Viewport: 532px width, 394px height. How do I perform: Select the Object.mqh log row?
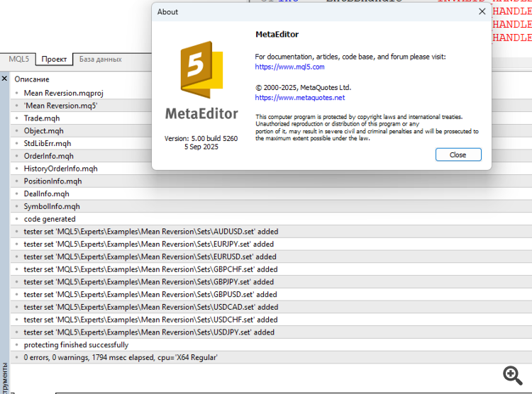click(271, 130)
